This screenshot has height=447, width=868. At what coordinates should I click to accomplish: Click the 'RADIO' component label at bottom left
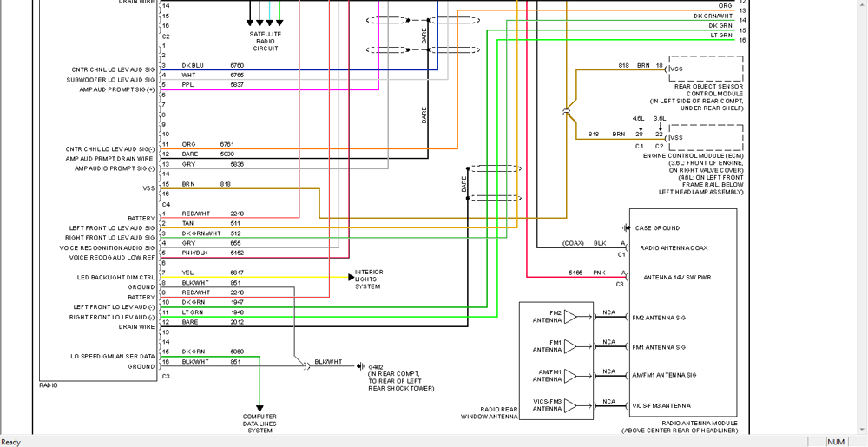click(x=48, y=385)
